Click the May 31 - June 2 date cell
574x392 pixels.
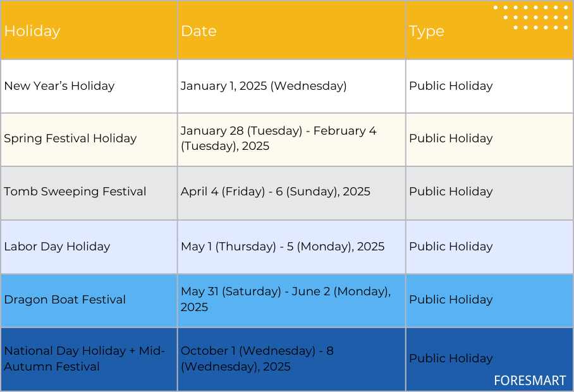click(291, 300)
